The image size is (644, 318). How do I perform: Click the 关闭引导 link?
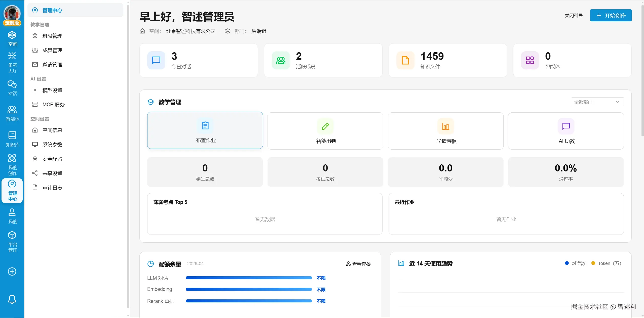574,16
